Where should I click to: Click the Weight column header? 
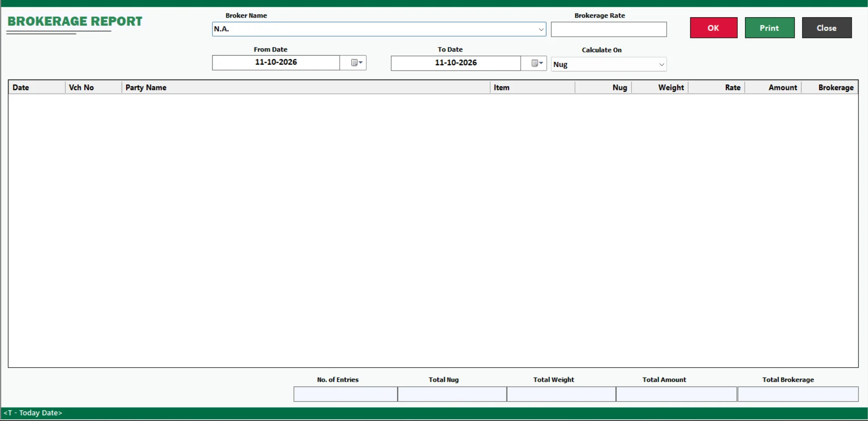(659, 87)
